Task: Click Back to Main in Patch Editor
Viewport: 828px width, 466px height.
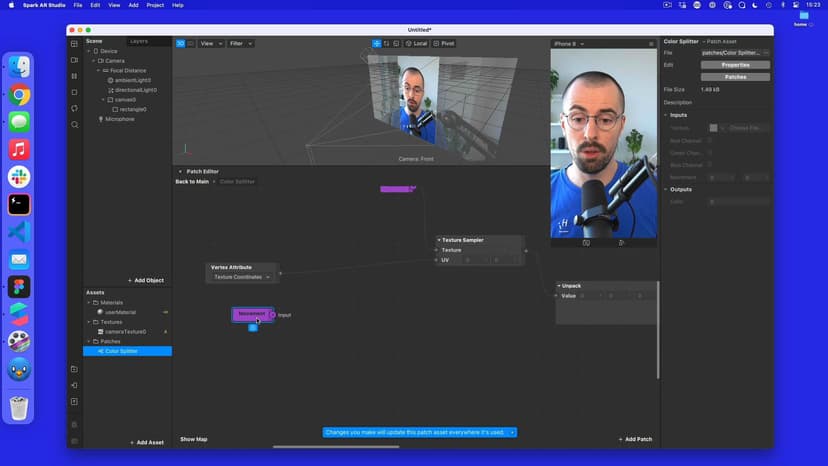Action: coord(192,182)
